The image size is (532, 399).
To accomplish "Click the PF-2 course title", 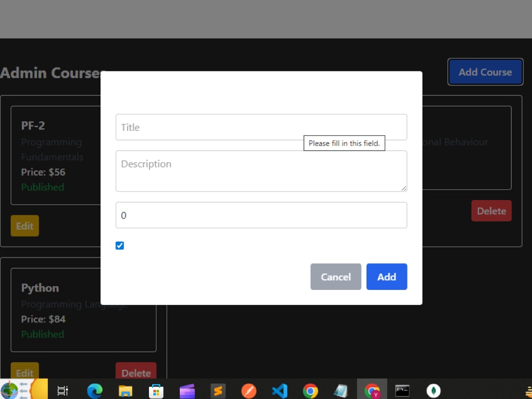I will pos(33,126).
